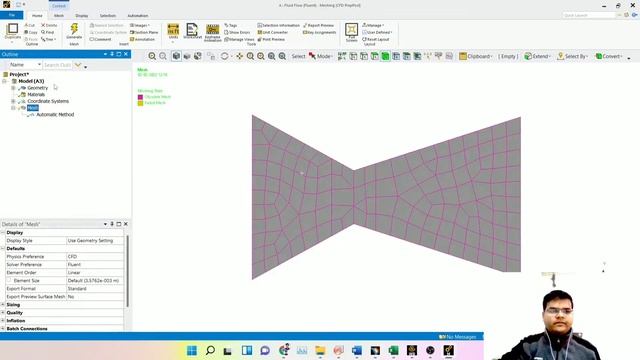Pin the Outline panel with the pushpin
Image resolution: width=640 pixels, height=360 pixels.
[112, 54]
